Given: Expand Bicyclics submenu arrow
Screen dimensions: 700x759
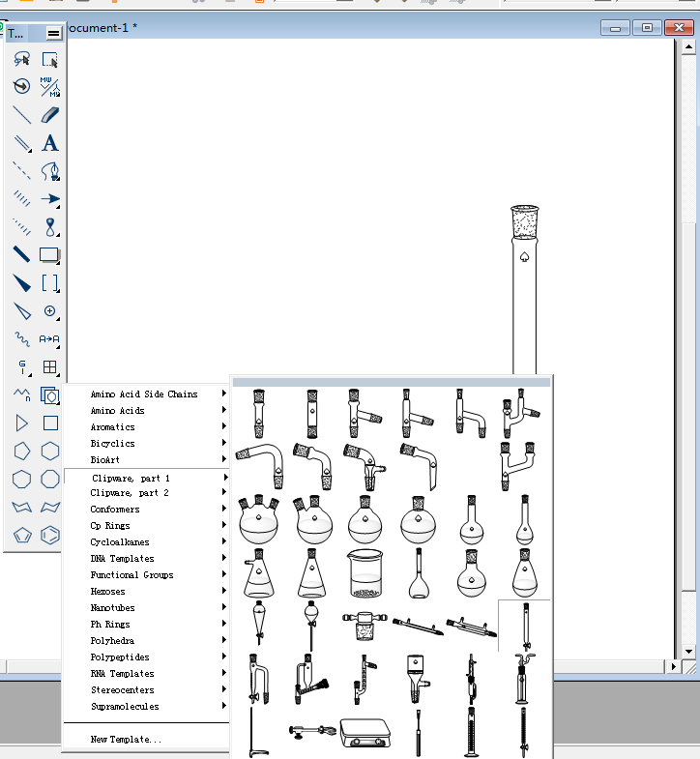Looking at the screenshot, I should pyautogui.click(x=224, y=443).
